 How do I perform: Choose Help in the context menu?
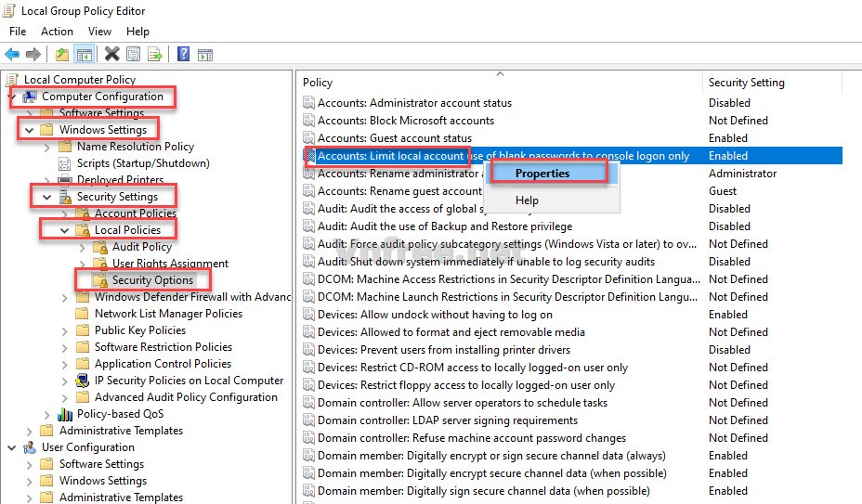click(550, 200)
